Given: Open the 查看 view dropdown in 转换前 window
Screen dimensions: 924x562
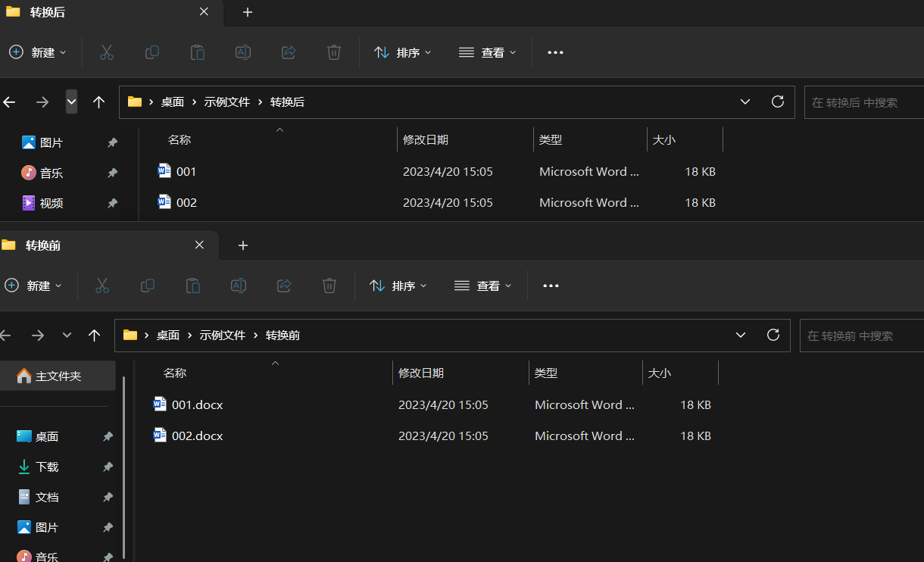Looking at the screenshot, I should coord(483,286).
